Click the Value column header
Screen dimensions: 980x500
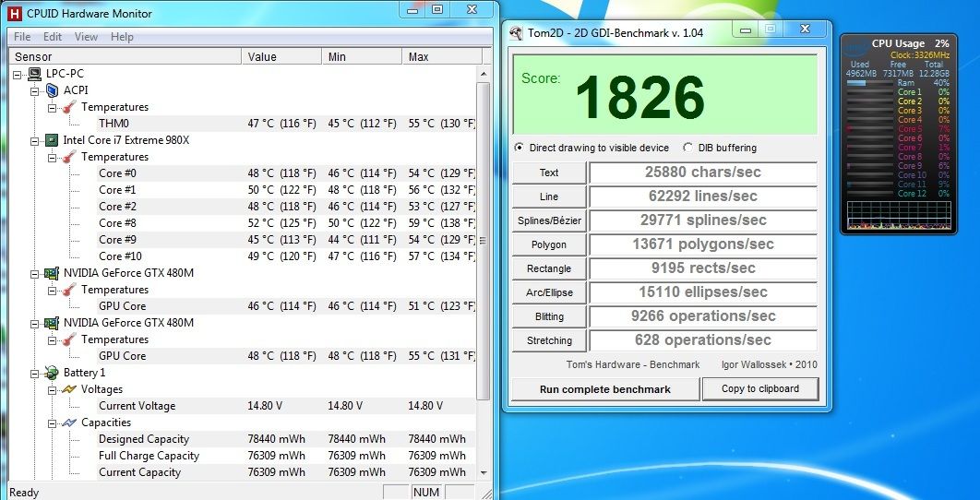coord(281,57)
